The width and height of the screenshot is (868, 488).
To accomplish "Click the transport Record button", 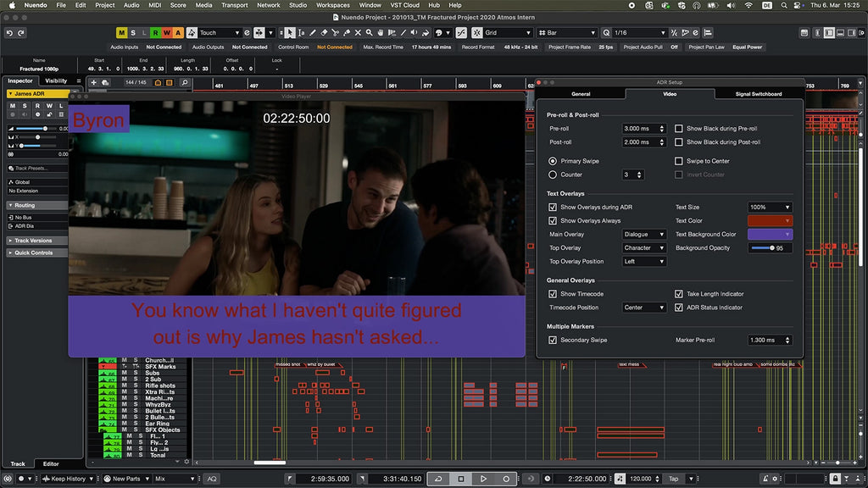I will click(x=506, y=479).
